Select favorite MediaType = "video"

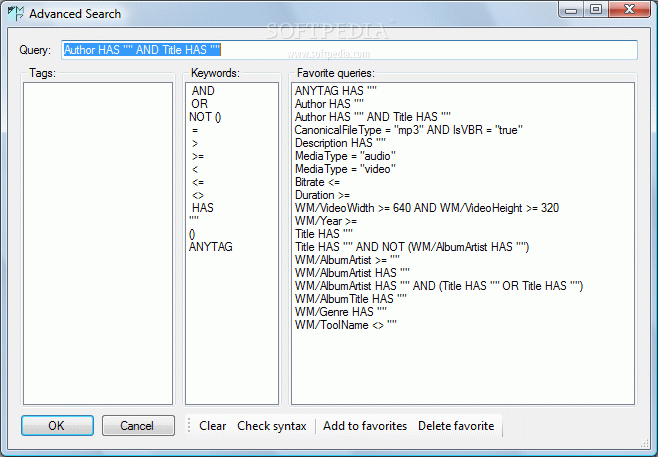[345, 169]
